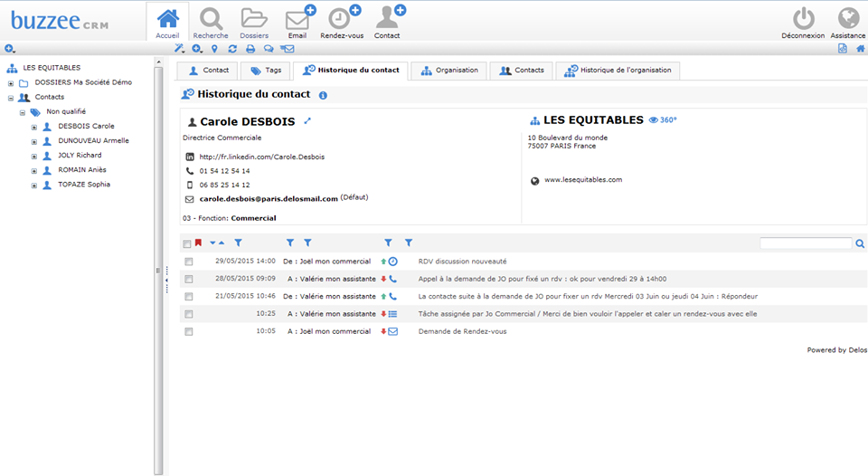Click the document icon at toolbar right
This screenshot has height=476, width=868.
842,49
